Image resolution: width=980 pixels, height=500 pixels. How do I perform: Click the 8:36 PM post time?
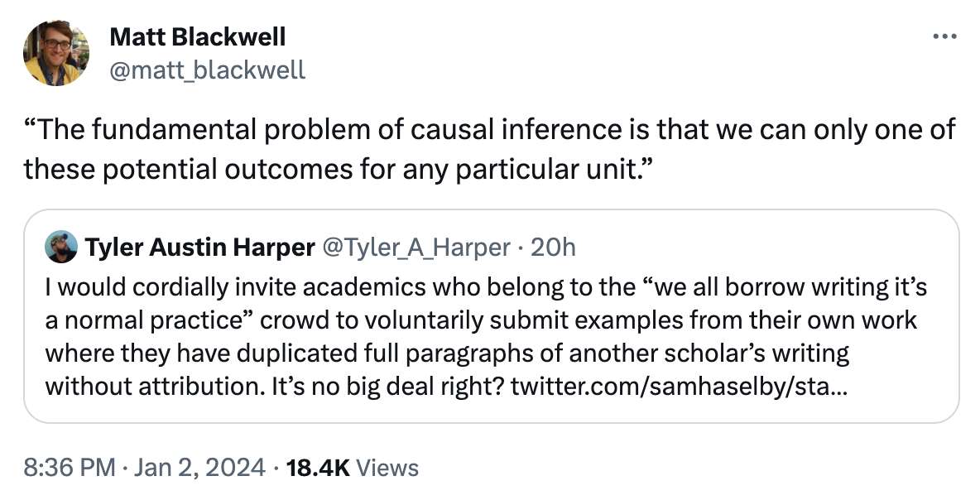click(70, 468)
